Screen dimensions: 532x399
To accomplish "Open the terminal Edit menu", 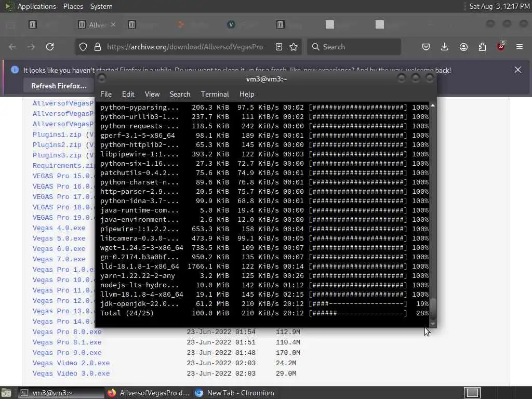I will click(128, 95).
